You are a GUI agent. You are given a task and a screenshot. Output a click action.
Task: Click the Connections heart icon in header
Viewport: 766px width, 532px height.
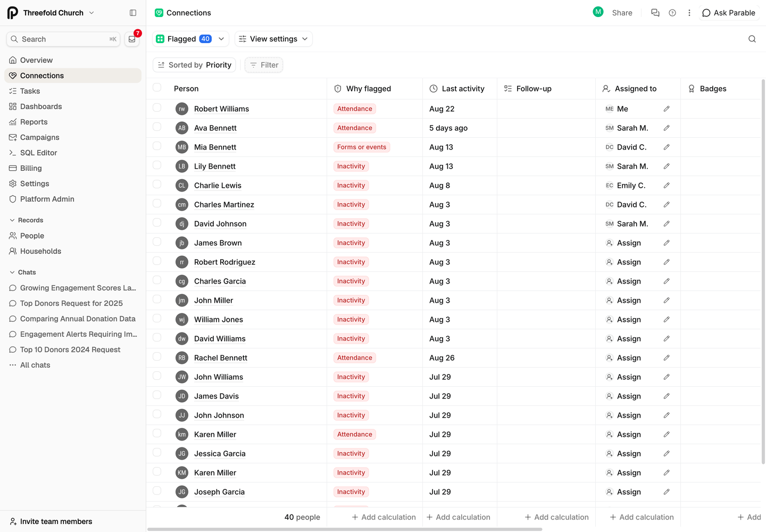(159, 13)
